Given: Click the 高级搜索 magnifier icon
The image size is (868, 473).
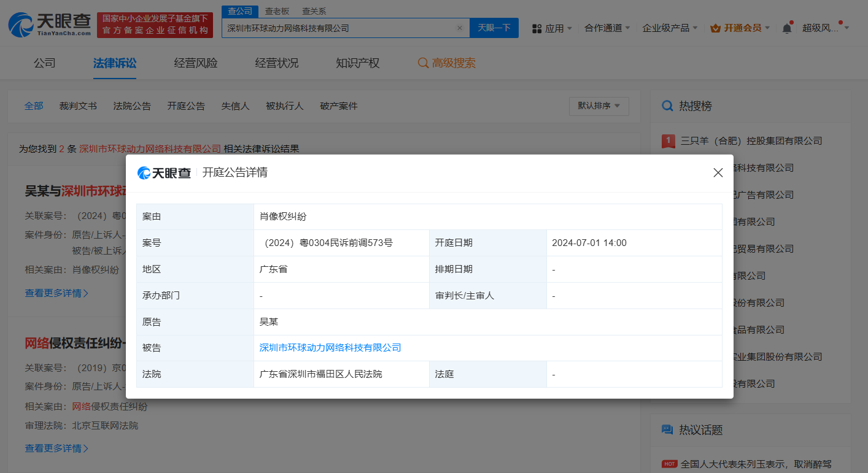Looking at the screenshot, I should pos(422,63).
